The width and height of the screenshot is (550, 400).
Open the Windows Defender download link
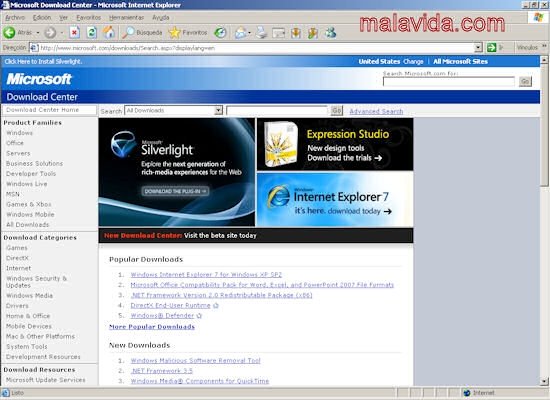[x=162, y=315]
